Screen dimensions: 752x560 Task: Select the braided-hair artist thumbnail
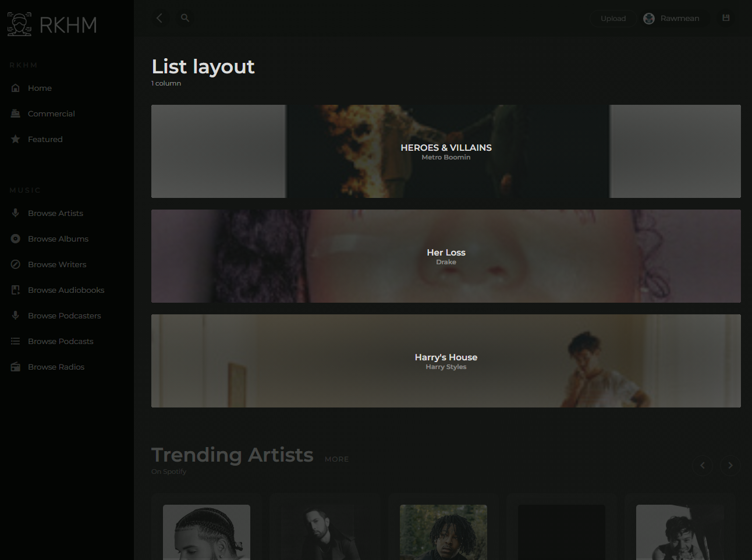(x=207, y=532)
